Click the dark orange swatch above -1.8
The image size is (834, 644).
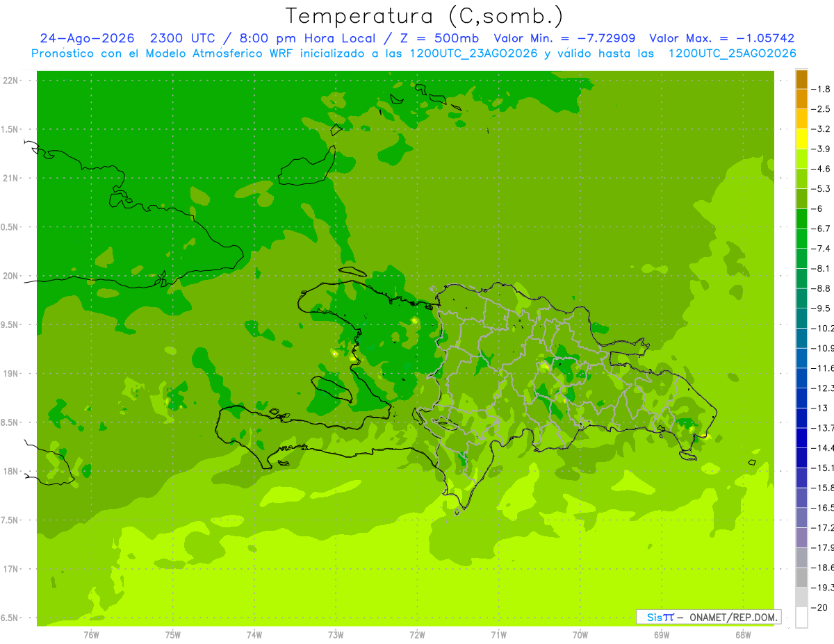click(801, 79)
